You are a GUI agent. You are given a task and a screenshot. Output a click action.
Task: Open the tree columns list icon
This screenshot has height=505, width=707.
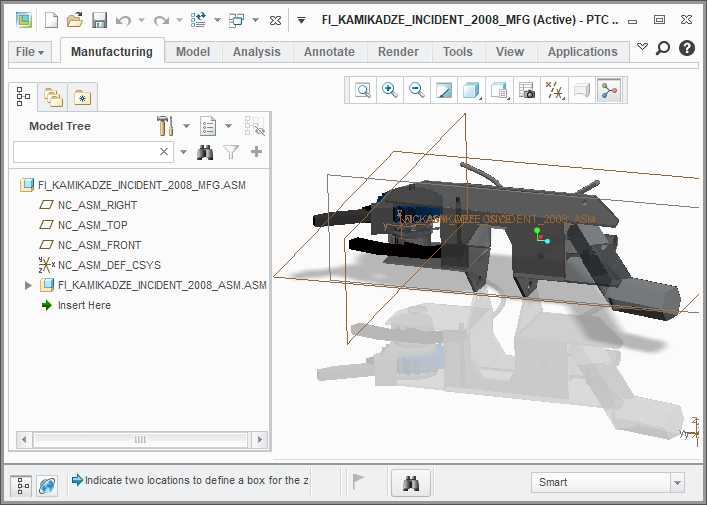(x=208, y=126)
